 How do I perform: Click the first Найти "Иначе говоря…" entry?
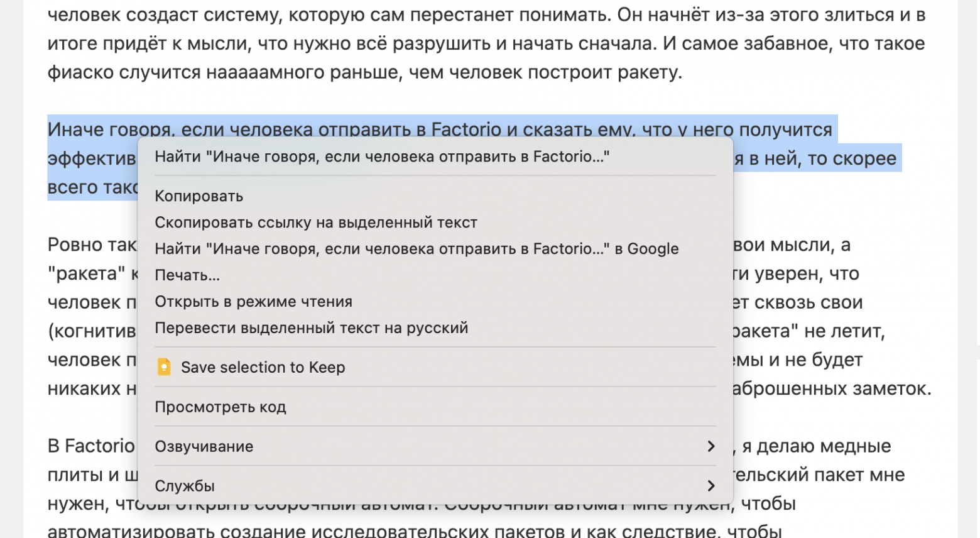(x=382, y=156)
